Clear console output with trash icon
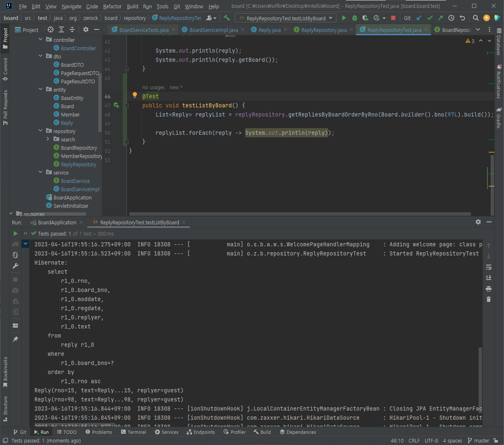The height and width of the screenshot is (445, 504). [489, 299]
